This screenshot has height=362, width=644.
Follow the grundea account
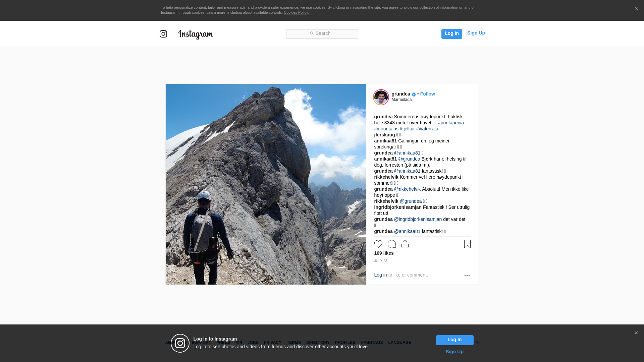coord(427,94)
